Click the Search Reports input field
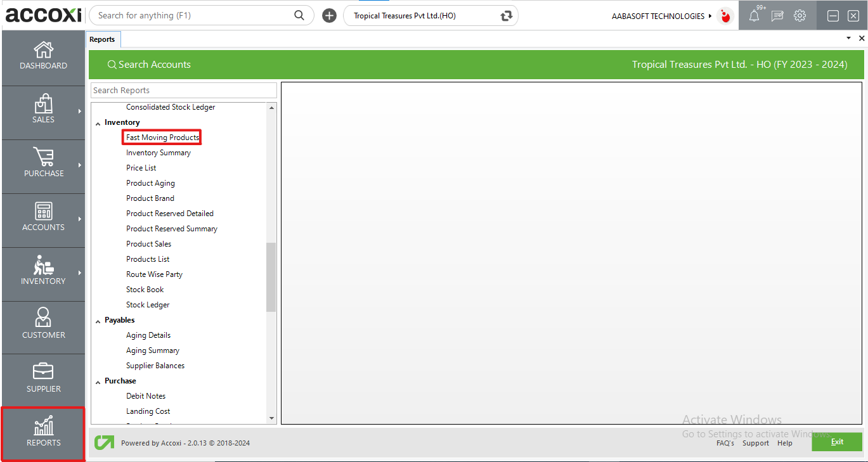Screen dimensions: 868x462 pyautogui.click(x=183, y=90)
